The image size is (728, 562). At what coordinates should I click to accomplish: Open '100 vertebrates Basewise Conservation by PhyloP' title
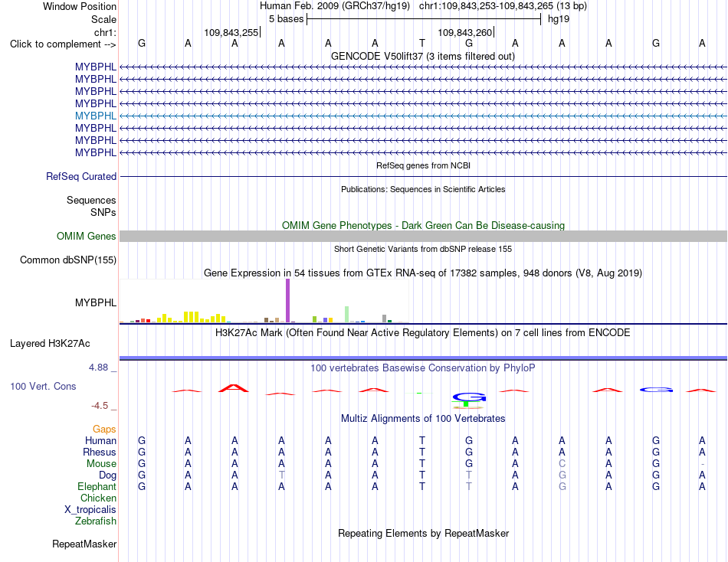pyautogui.click(x=423, y=368)
